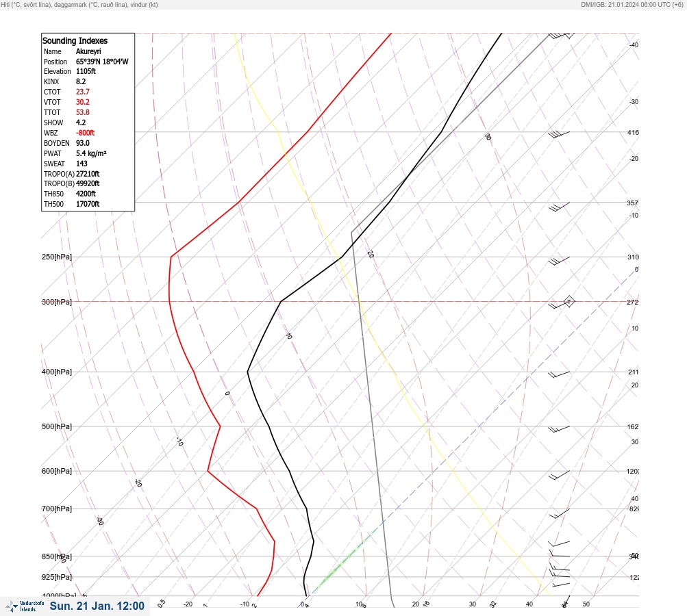Select the CTOT value 23.7
Screen dimensions: 687x616
tap(83, 92)
